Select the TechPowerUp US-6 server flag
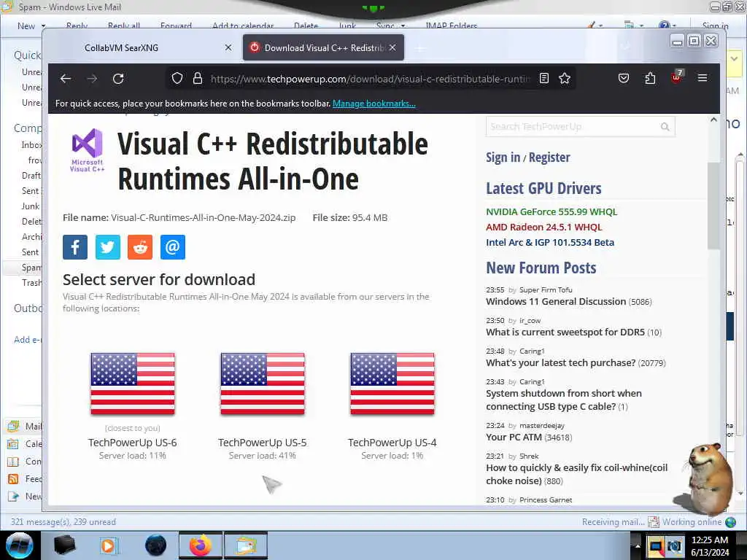The height and width of the screenshot is (560, 747). 133,384
